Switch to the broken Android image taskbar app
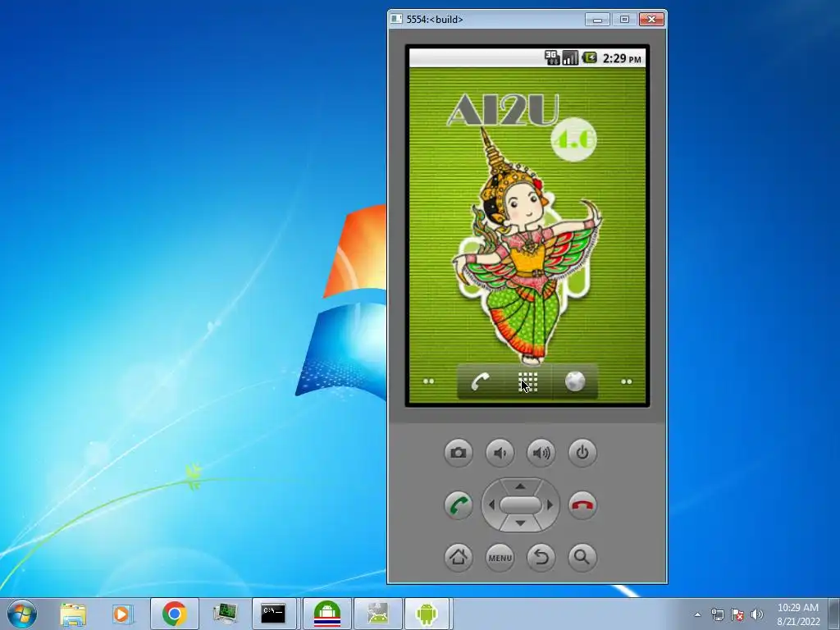This screenshot has height=630, width=840. pos(377,614)
